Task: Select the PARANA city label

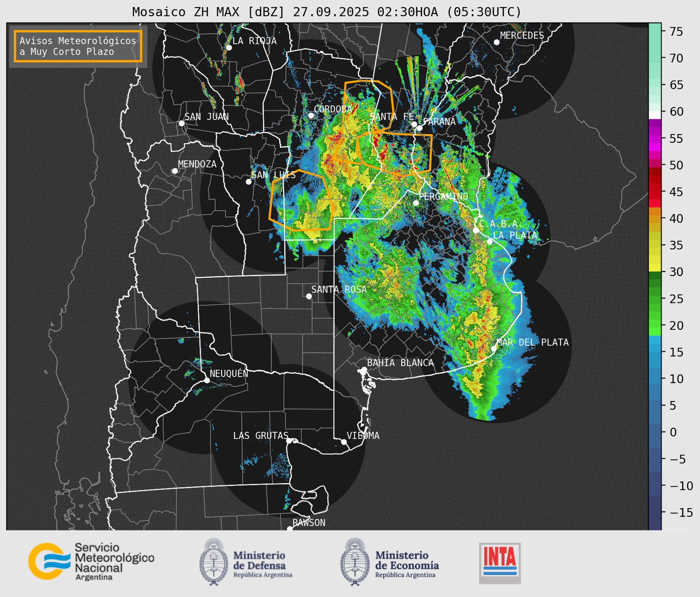Action: [439, 122]
